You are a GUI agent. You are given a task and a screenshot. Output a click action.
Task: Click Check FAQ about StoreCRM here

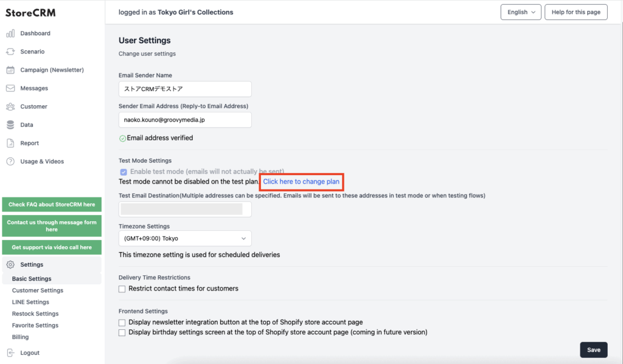(x=52, y=204)
